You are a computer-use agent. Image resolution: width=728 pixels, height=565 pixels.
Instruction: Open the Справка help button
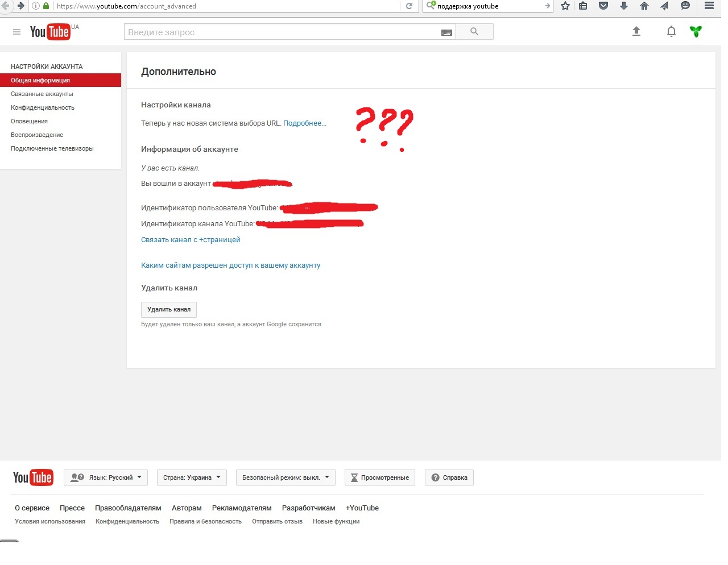pos(449,477)
